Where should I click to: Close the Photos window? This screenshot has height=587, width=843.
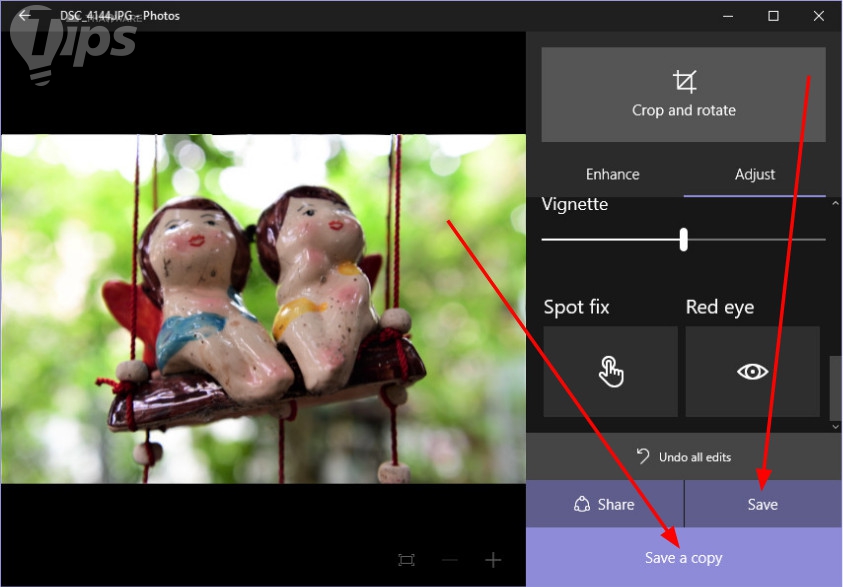(818, 16)
